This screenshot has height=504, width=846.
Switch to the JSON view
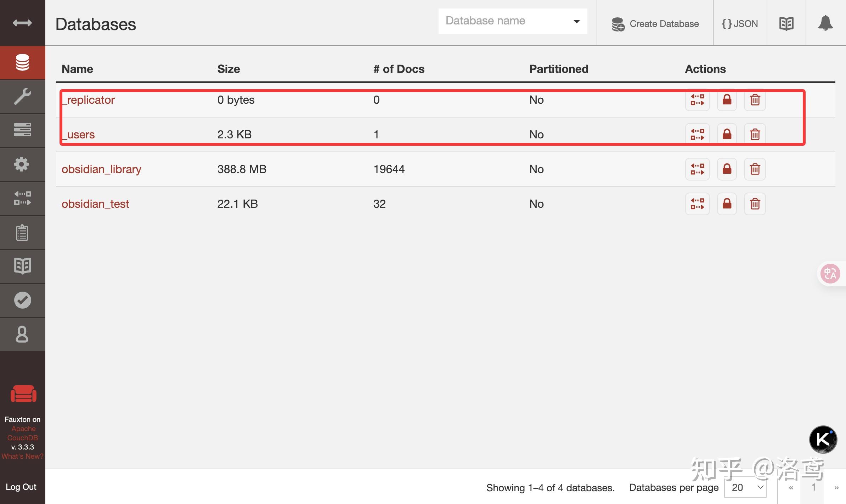point(740,24)
